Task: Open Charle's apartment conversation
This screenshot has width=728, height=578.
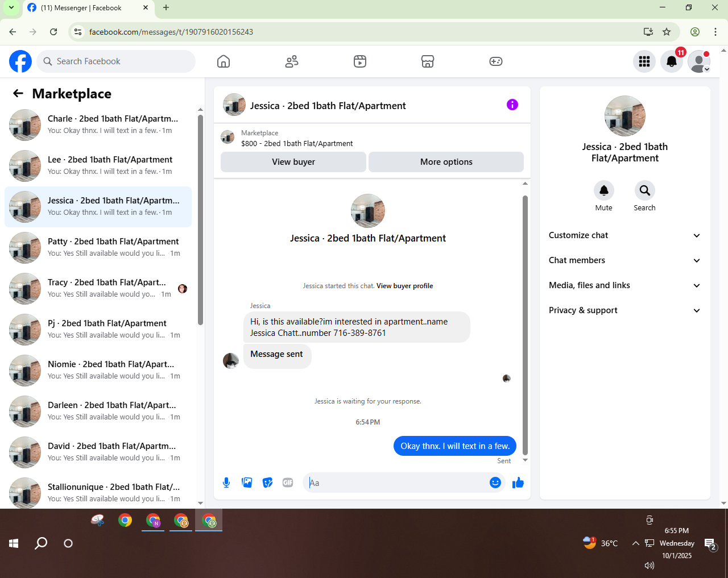Action: point(98,125)
